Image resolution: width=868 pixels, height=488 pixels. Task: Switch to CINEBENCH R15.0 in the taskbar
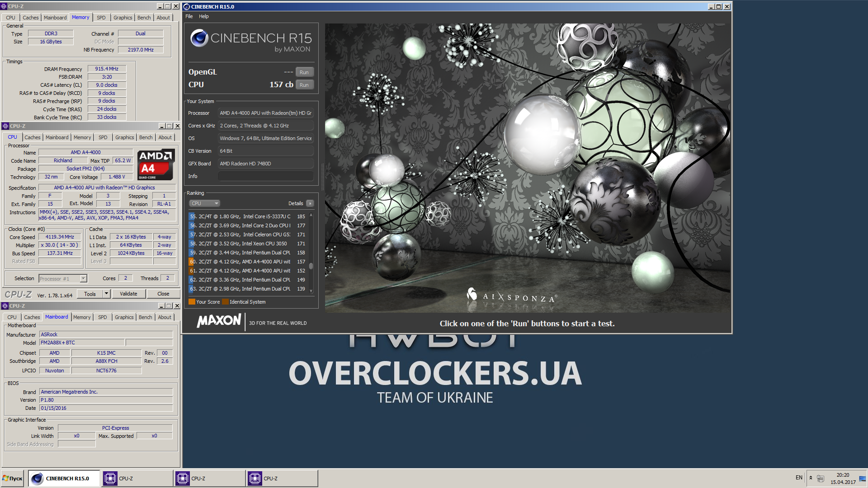(x=64, y=478)
